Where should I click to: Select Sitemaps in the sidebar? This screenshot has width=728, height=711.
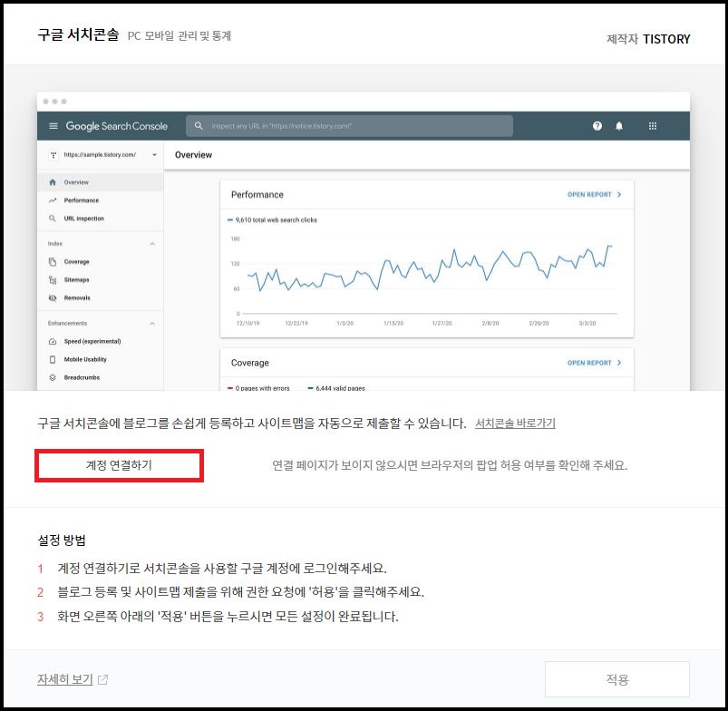(101, 279)
